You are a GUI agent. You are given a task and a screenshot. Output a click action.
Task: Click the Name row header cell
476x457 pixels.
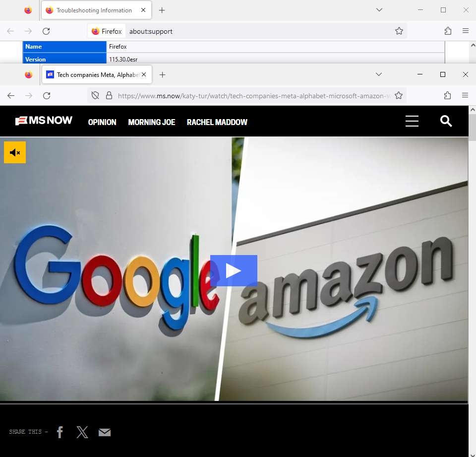coord(64,47)
